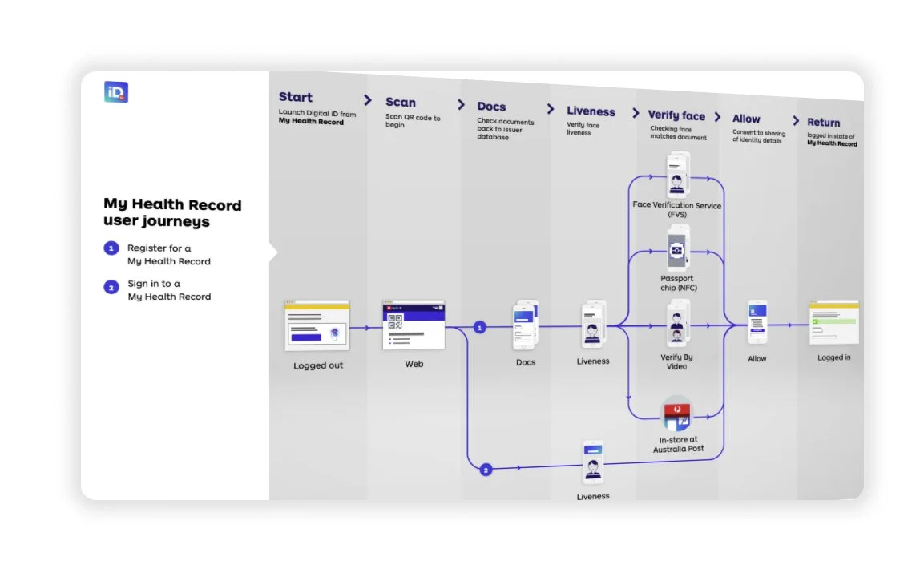Click the Verify By Video phone icon
The height and width of the screenshot is (565, 924).
click(x=678, y=324)
